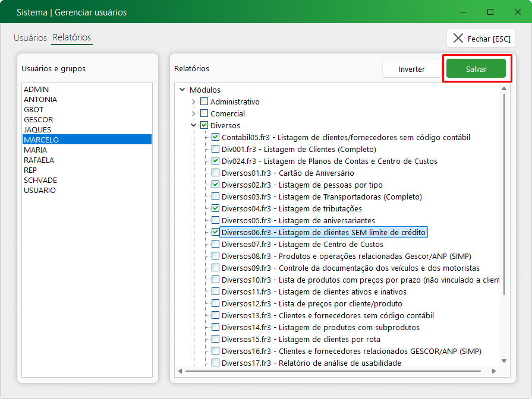This screenshot has width=532, height=399.
Task: Enable the Comercial module checkbox
Action: (204, 113)
